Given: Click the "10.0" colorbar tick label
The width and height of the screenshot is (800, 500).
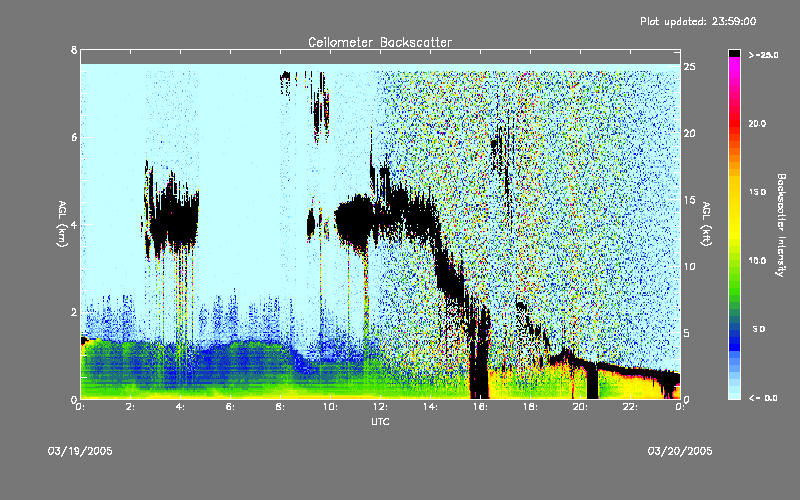Looking at the screenshot, I should pos(757,260).
